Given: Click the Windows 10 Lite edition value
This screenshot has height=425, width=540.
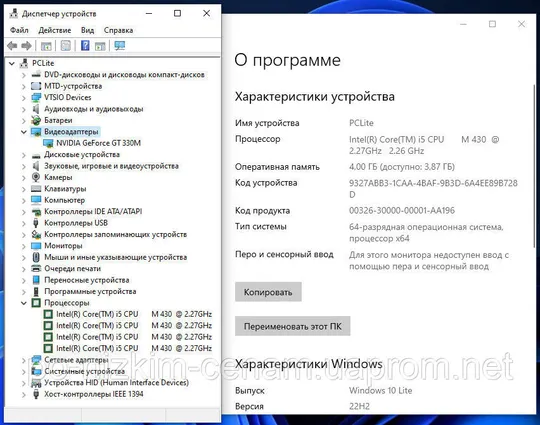Looking at the screenshot, I should [381, 391].
